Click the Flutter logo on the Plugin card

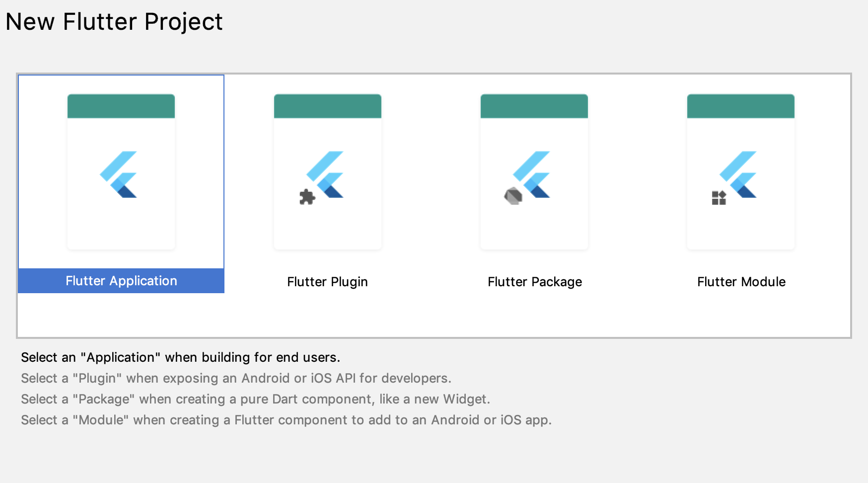326,174
